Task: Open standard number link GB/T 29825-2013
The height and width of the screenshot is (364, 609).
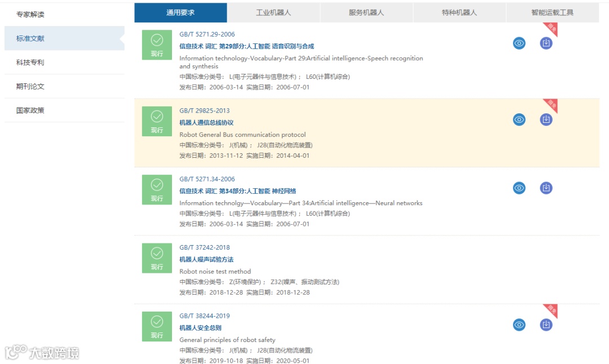Action: pos(204,110)
